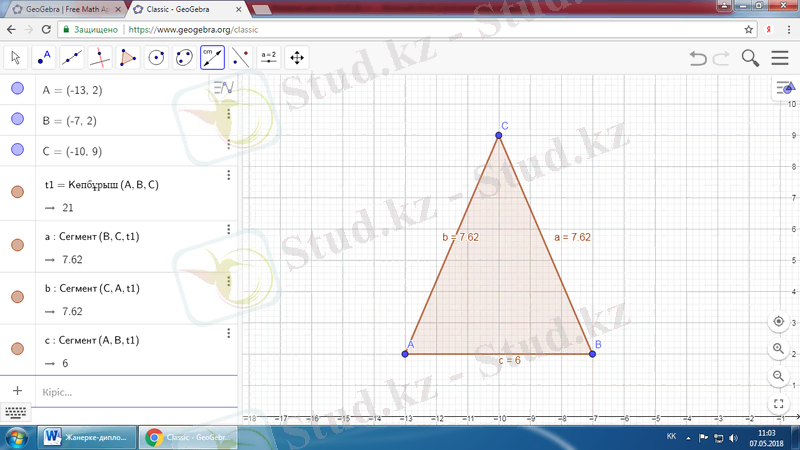Toggle visibility of polygon t1
Screen dimensions: 800x450
point(17,192)
